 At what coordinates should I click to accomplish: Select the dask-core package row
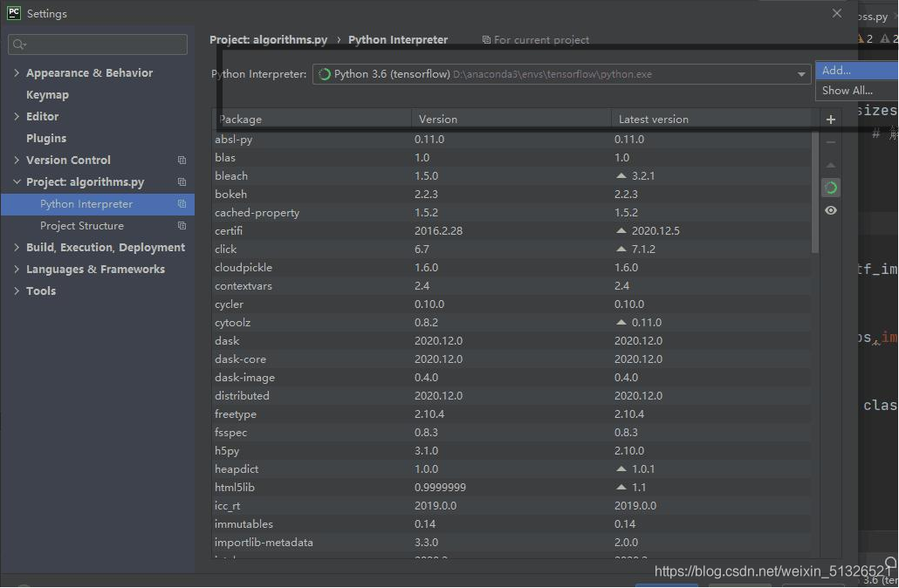pyautogui.click(x=511, y=359)
